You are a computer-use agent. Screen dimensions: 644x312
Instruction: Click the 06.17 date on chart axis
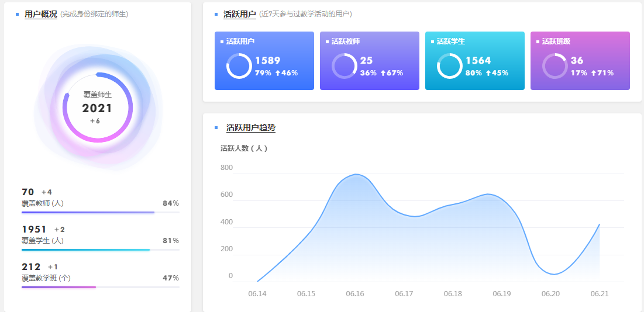(404, 294)
